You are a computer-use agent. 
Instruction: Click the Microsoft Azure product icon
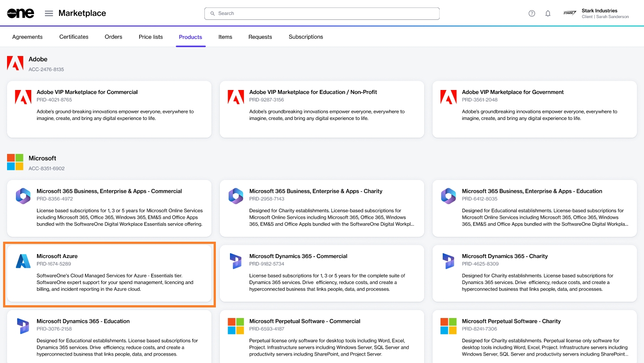pyautogui.click(x=23, y=261)
